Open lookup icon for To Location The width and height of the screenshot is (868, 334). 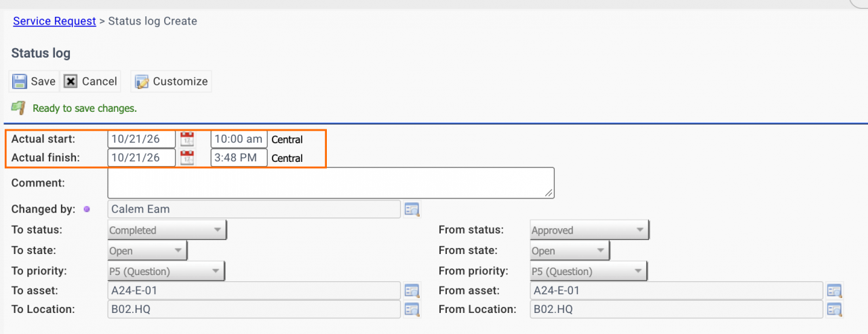coord(412,310)
